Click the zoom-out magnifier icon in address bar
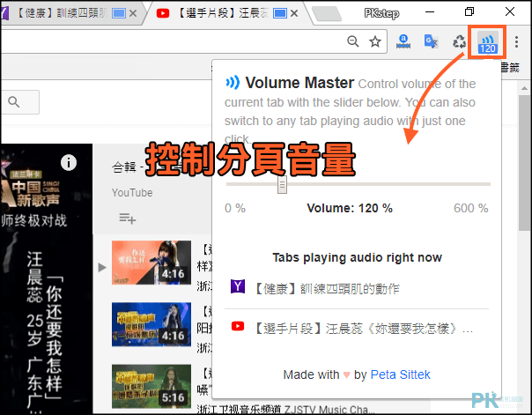The height and width of the screenshot is (415, 532). (353, 41)
